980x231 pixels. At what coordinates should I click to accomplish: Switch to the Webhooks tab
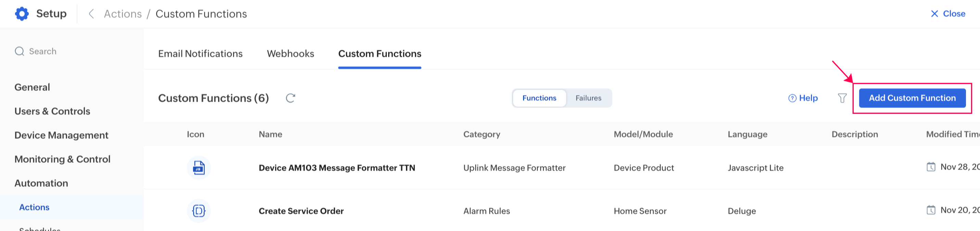click(x=290, y=54)
